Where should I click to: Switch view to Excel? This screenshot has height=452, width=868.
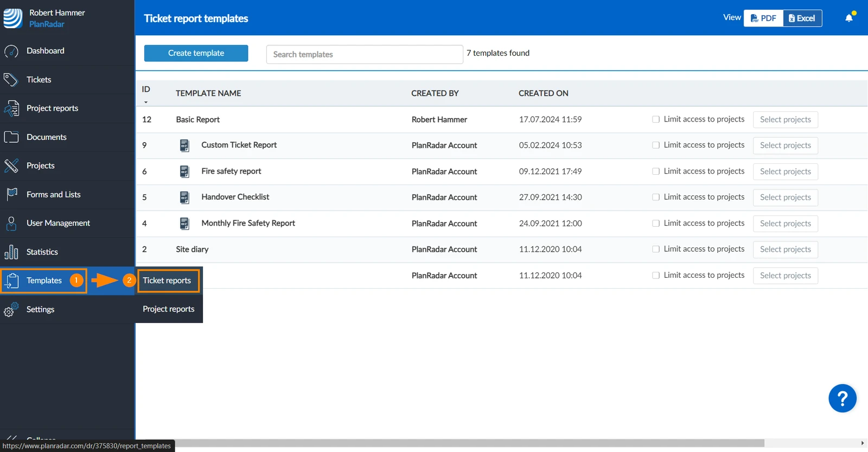[x=802, y=18]
